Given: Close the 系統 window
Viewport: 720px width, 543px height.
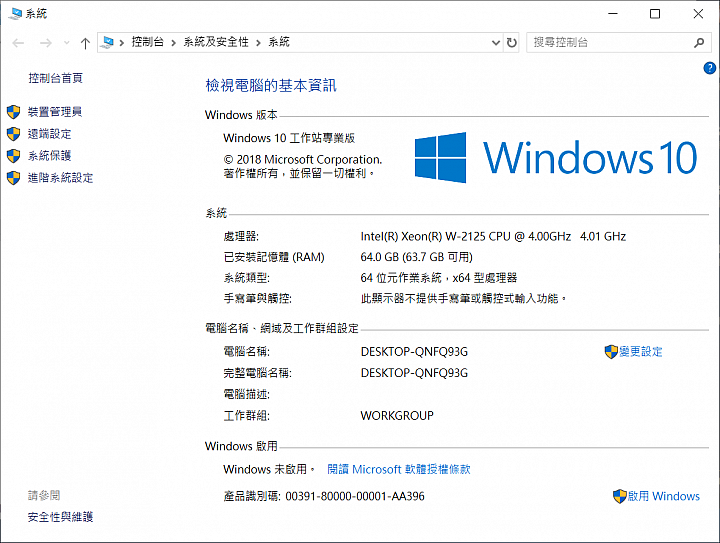Looking at the screenshot, I should point(698,14).
